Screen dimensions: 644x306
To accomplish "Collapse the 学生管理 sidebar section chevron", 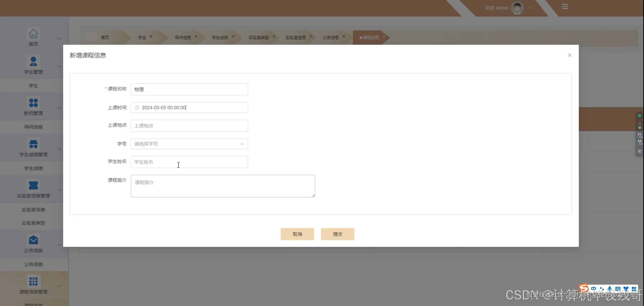I will tap(59, 66).
